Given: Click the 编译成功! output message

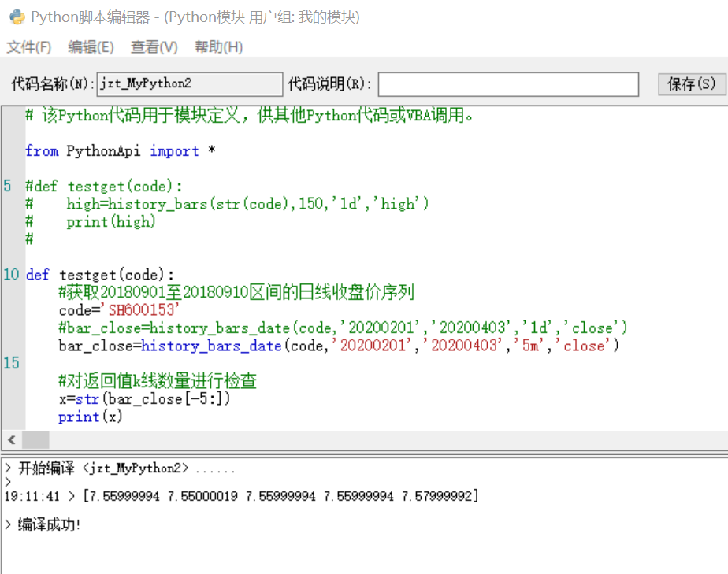Looking at the screenshot, I should 43,525.
